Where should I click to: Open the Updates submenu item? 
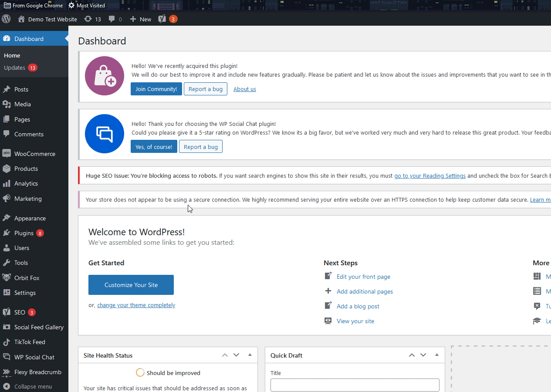click(34, 68)
